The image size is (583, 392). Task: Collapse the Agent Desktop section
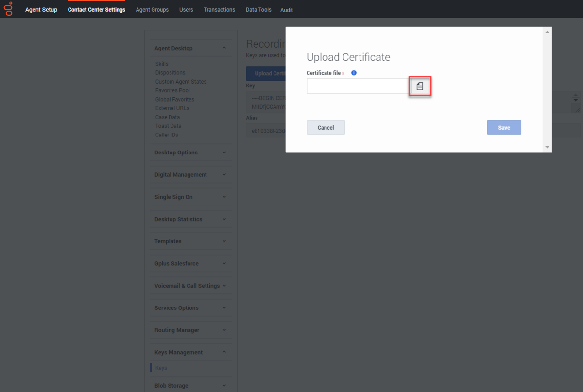[x=190, y=48]
